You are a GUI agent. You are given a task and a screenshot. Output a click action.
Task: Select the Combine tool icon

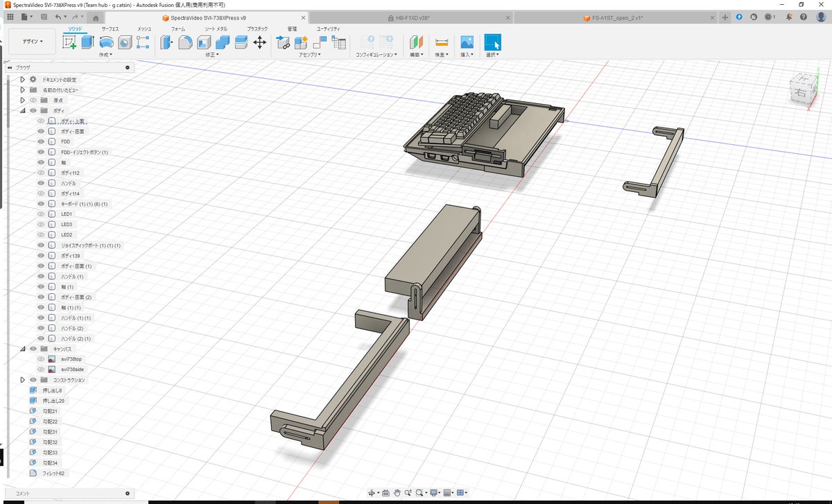pyautogui.click(x=223, y=42)
